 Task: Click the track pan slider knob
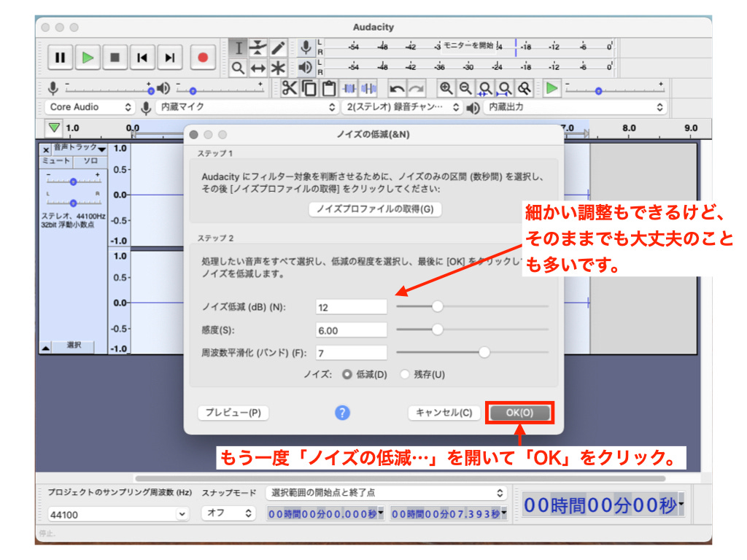(74, 203)
